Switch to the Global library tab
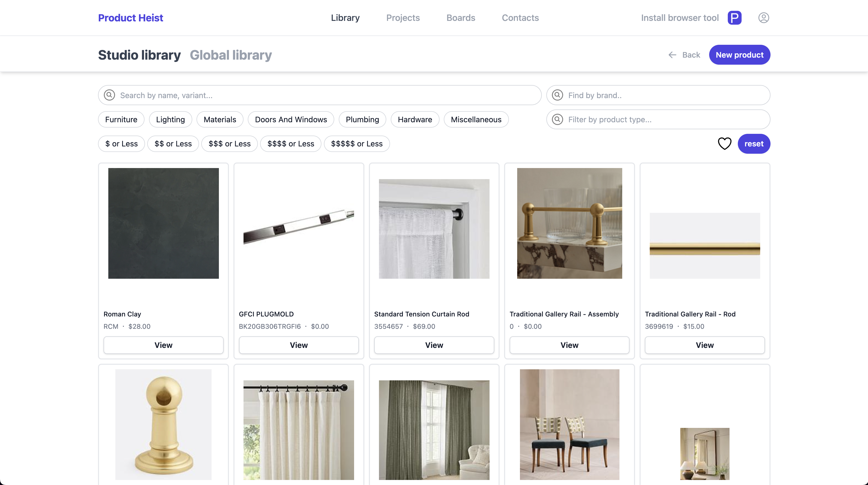Screen dimensions: 868x485 pyautogui.click(x=231, y=55)
